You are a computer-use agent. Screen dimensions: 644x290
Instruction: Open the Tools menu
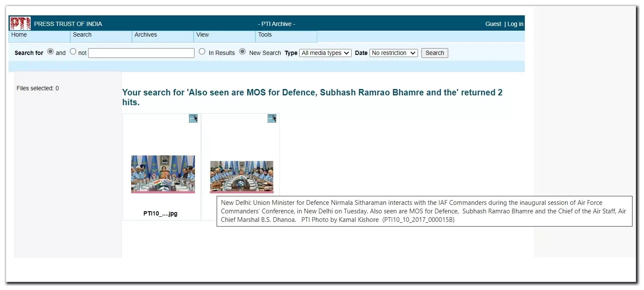click(286, 36)
